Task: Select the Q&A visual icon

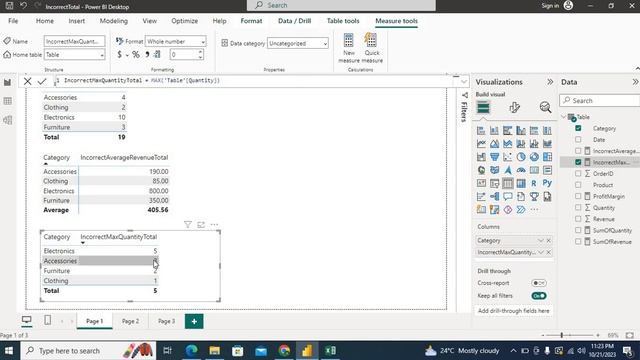Action: [507, 197]
